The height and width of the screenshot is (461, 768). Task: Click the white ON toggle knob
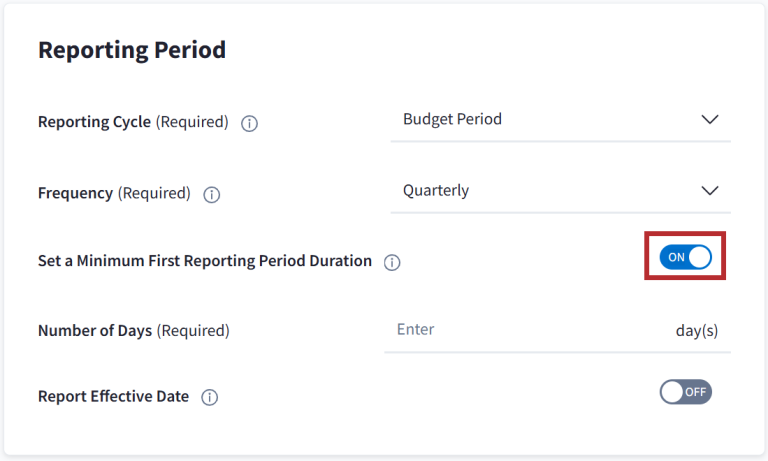pos(699,257)
